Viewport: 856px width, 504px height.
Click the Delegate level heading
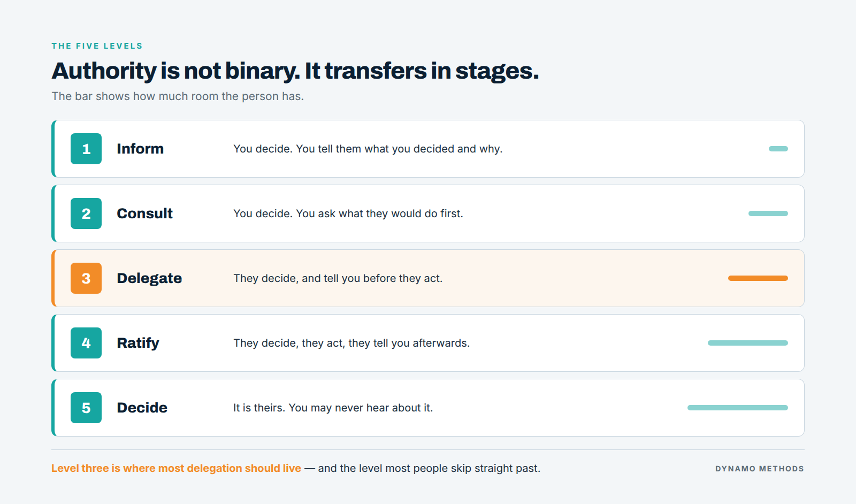coord(149,278)
